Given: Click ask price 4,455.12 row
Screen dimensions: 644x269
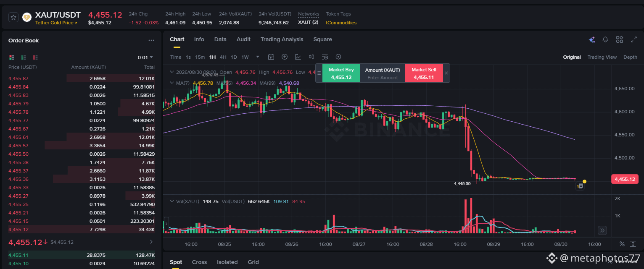Looking at the screenshot, I should coord(82,230).
